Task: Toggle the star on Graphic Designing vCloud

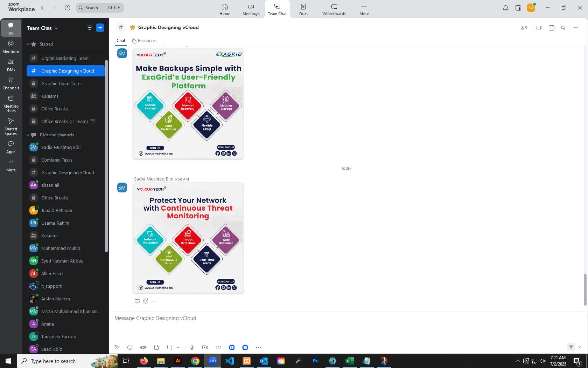Action: click(133, 27)
